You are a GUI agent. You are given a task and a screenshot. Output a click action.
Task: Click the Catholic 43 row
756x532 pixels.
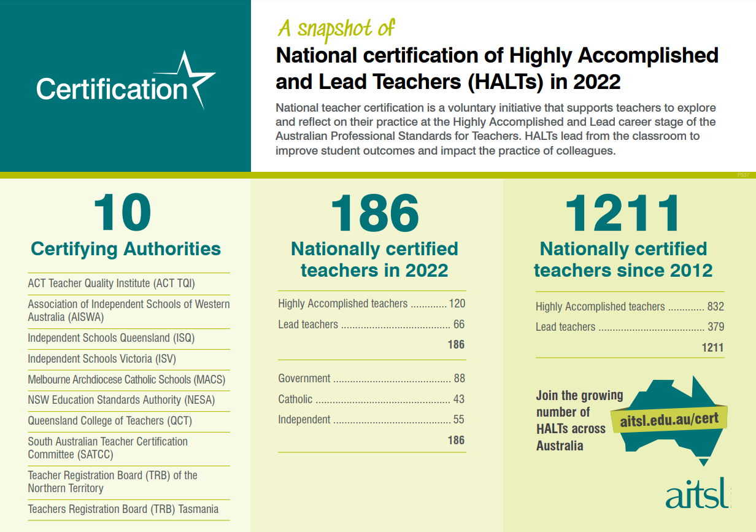click(x=372, y=399)
